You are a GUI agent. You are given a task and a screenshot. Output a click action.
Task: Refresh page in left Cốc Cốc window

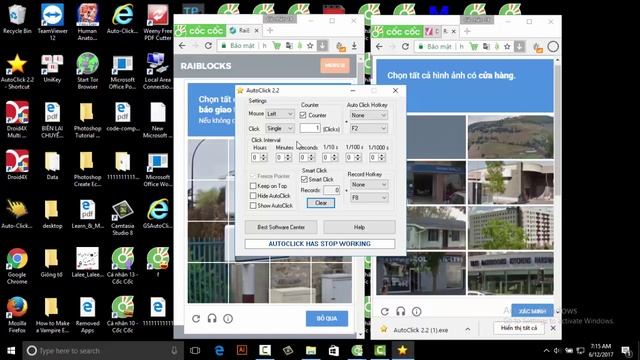pos(208,46)
